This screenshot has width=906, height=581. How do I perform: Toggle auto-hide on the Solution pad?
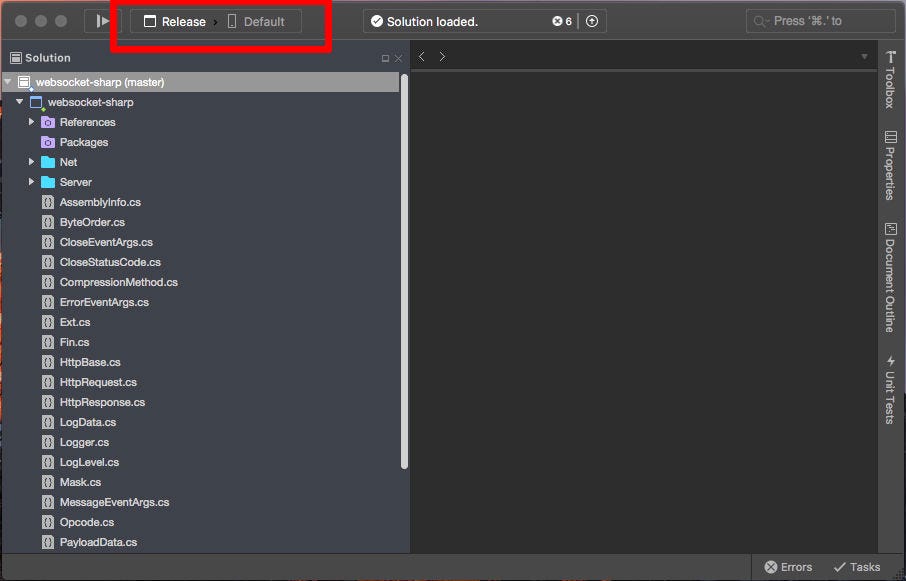386,58
